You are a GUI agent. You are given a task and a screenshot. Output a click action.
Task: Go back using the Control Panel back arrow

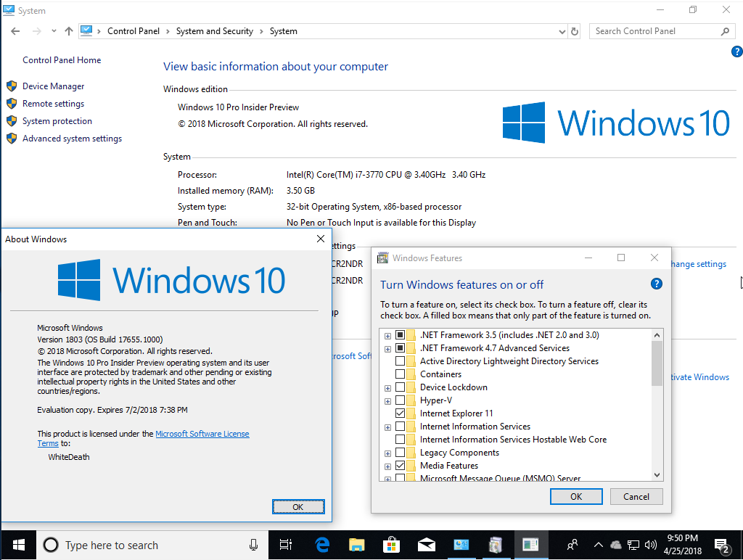(15, 31)
